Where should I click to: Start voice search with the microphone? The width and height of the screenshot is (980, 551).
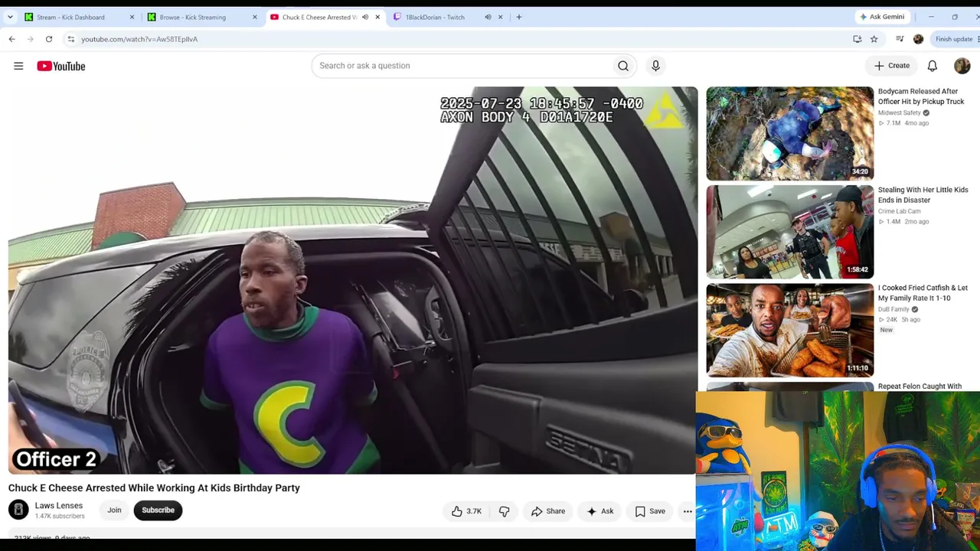[655, 66]
